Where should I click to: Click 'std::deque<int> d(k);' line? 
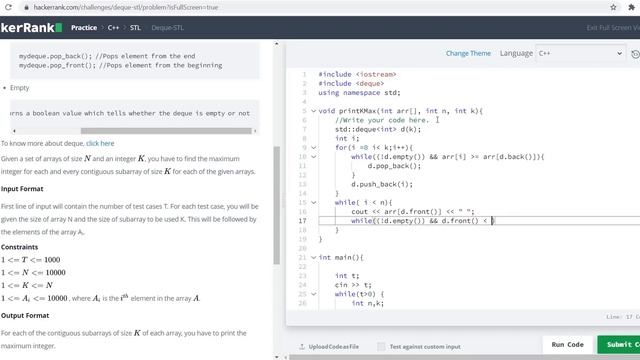click(x=378, y=129)
